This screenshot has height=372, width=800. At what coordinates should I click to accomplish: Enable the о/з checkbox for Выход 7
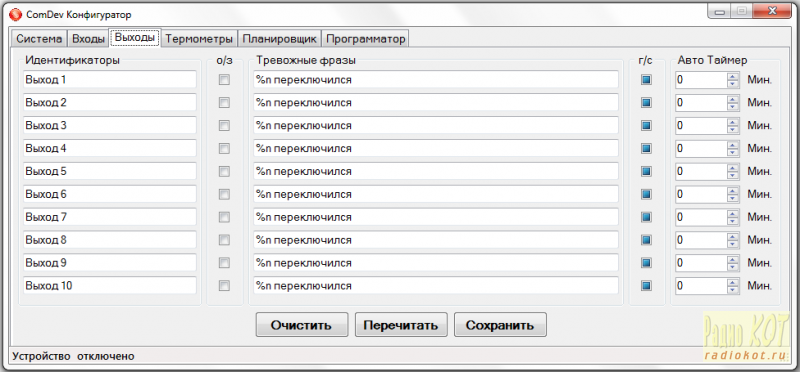point(224,217)
